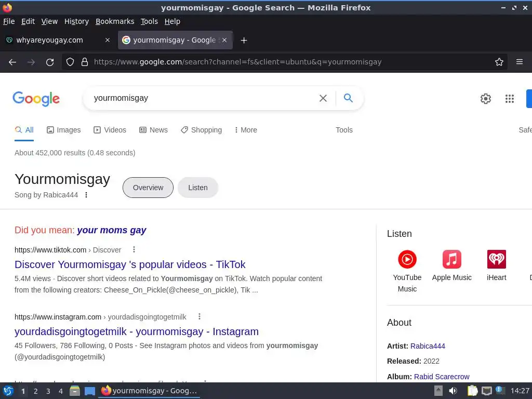View site security lock info
The width and height of the screenshot is (532, 399).
(85, 62)
